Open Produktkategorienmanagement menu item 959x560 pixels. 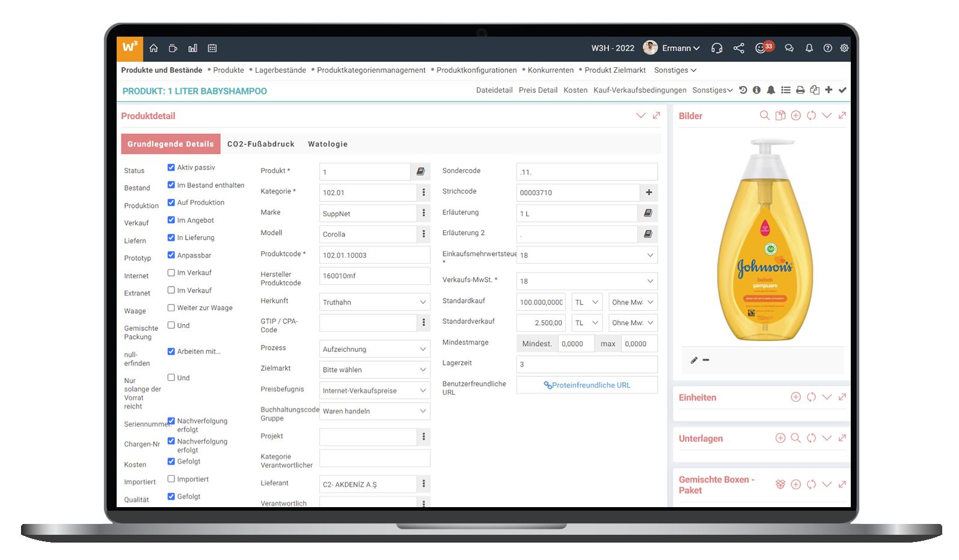click(371, 70)
